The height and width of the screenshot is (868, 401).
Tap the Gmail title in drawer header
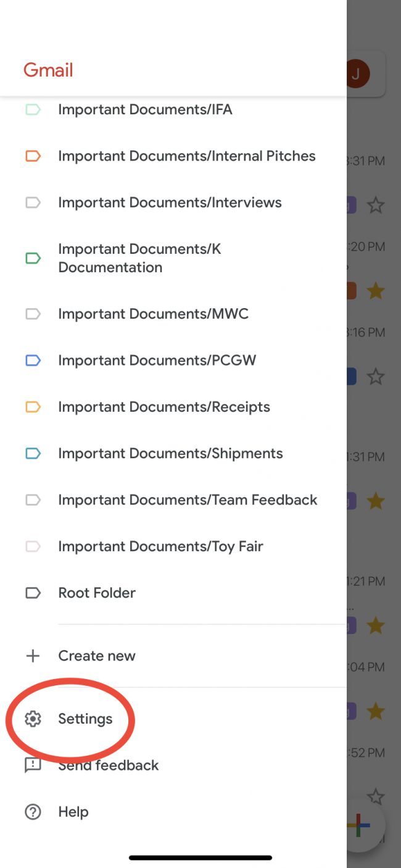[x=48, y=70]
